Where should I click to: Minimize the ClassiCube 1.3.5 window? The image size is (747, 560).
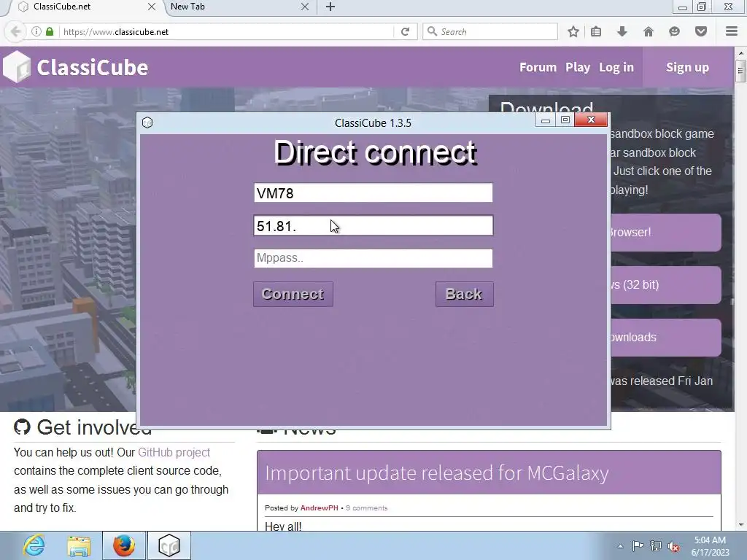[x=546, y=120]
